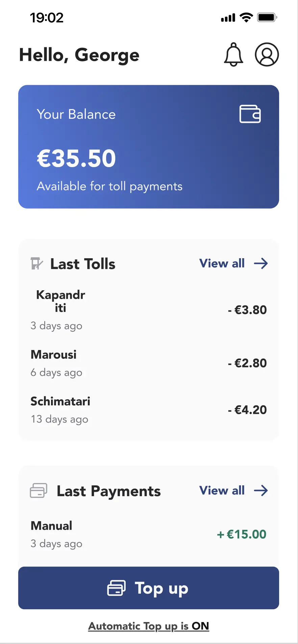Tap the arrow next to Last Payments View all
Viewport: 298px width, 644px height.
coord(261,491)
